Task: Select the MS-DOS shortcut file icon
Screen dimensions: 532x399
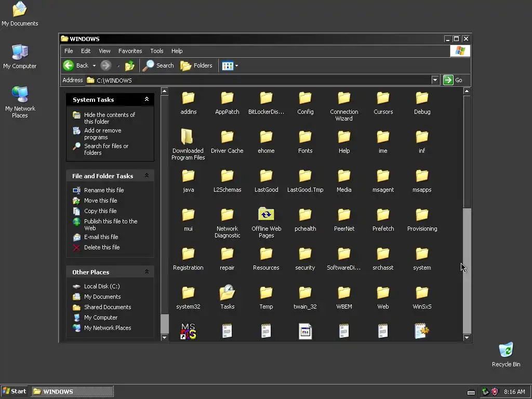Action: pos(188,331)
